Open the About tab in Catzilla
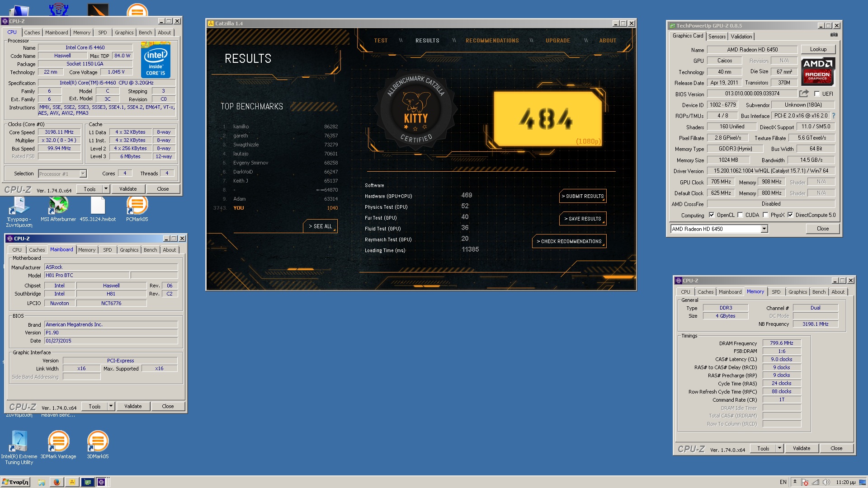The width and height of the screenshot is (868, 488). [x=608, y=41]
